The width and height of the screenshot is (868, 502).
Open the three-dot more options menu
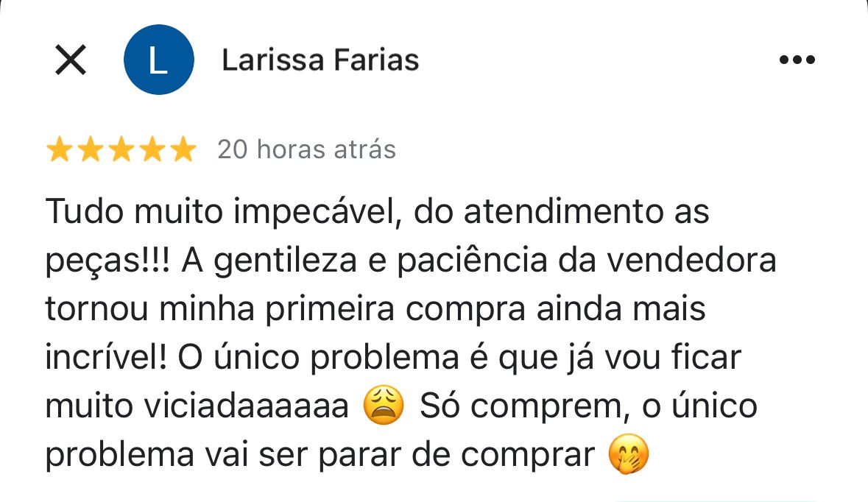click(x=797, y=60)
